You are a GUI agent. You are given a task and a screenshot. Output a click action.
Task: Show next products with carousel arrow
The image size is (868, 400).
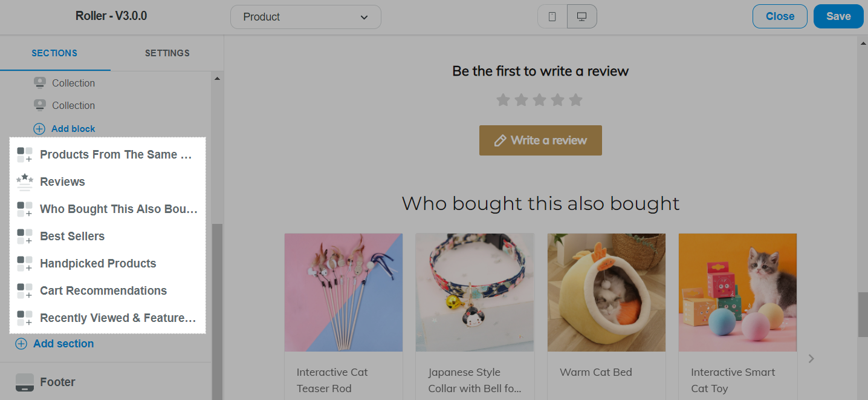(x=811, y=359)
